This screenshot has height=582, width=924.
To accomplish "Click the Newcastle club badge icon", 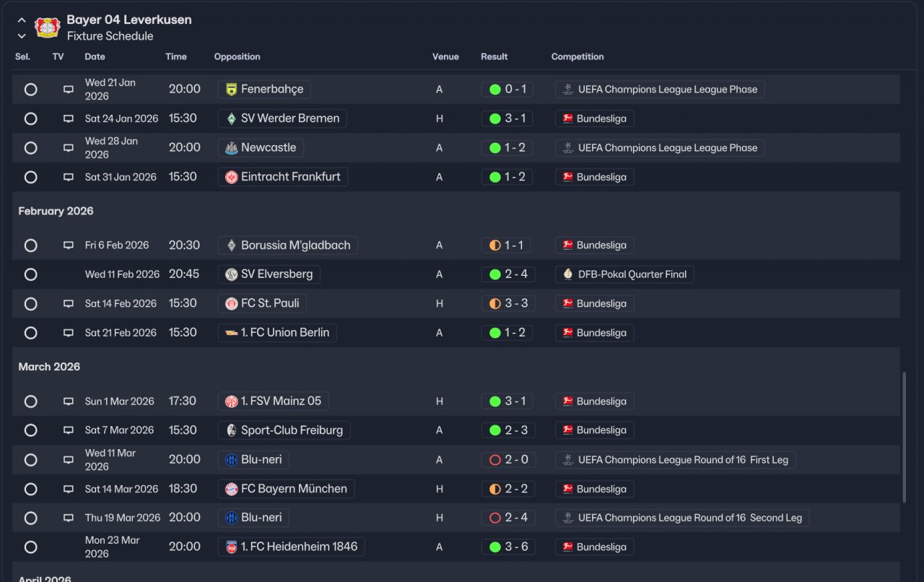I will click(232, 148).
